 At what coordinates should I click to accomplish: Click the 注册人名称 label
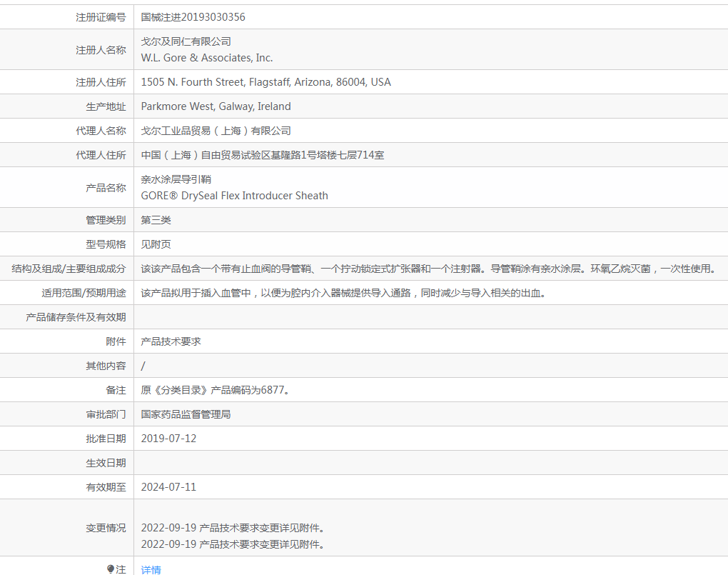pyautogui.click(x=101, y=50)
